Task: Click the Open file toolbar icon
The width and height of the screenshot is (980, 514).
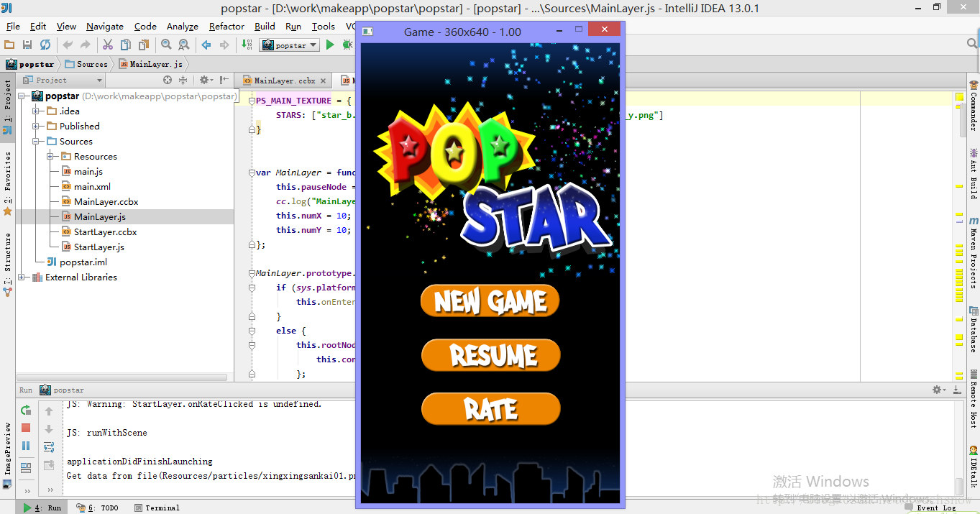Action: click(9, 45)
